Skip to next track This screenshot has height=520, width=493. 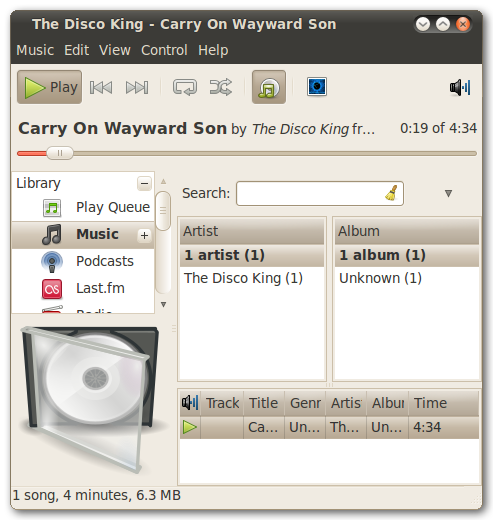point(137,87)
